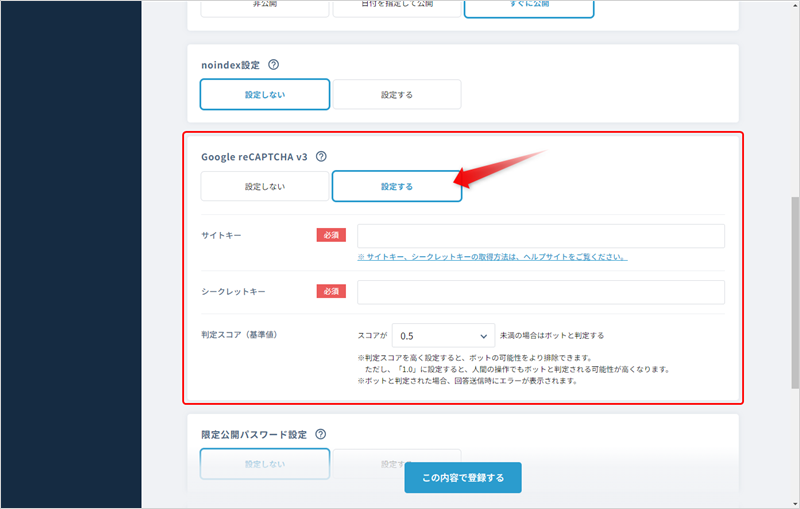
Task: Open the noindex設定 help icon
Action: click(273, 65)
